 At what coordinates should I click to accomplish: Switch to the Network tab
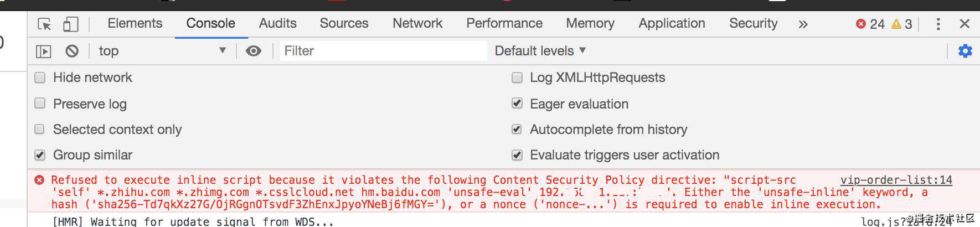417,23
